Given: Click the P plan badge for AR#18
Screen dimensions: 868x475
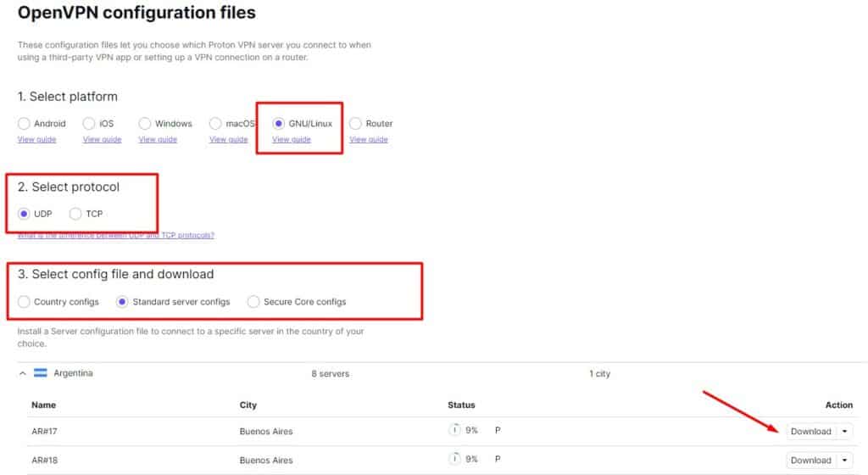Looking at the screenshot, I should click(x=498, y=459).
